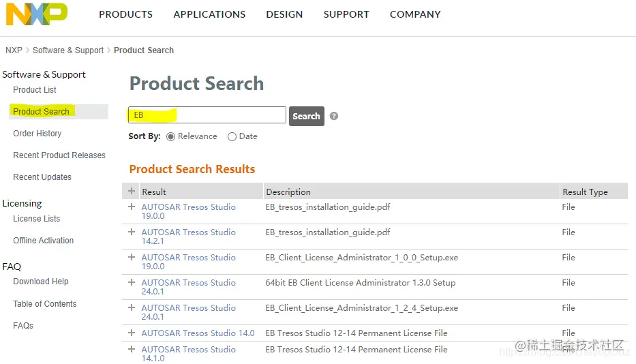Open the APPLICATIONS menu
Screen dimensions: 636x364
click(x=209, y=14)
